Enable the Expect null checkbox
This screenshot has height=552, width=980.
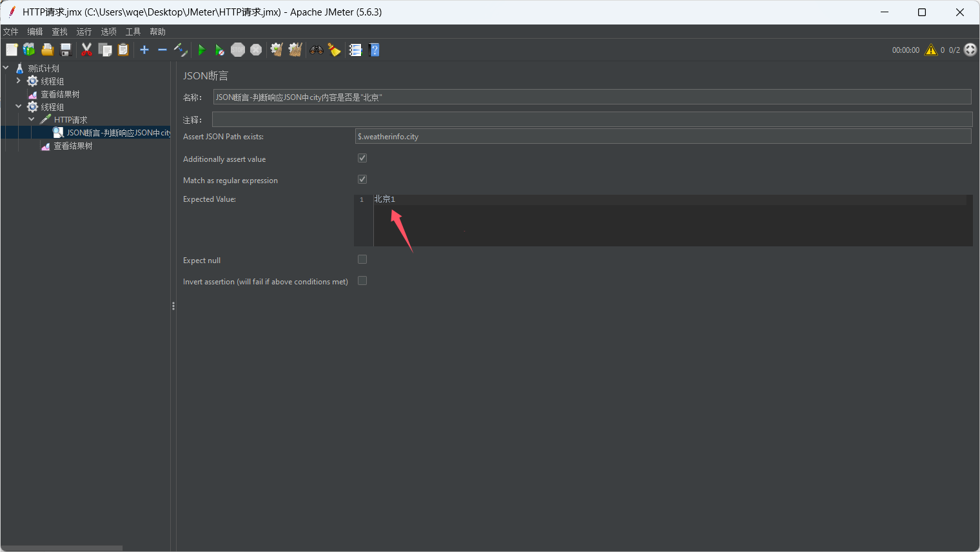[362, 259]
